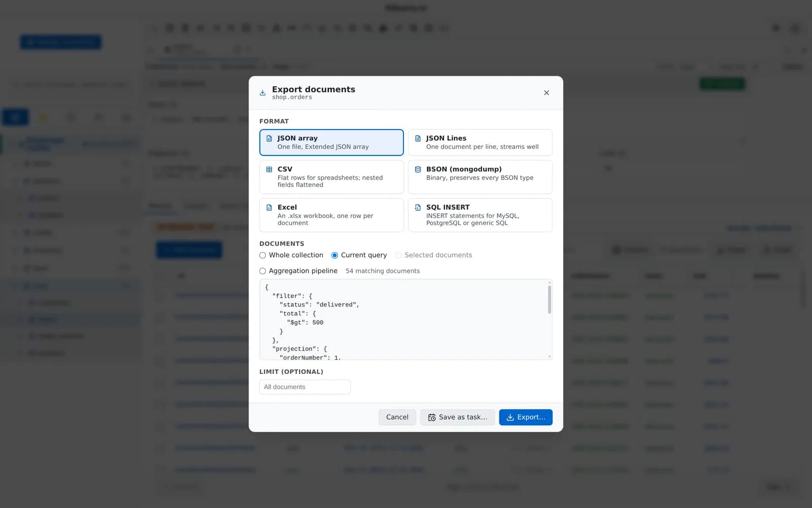Choose BSON (mongodump) format
This screenshot has height=508, width=812.
480,177
